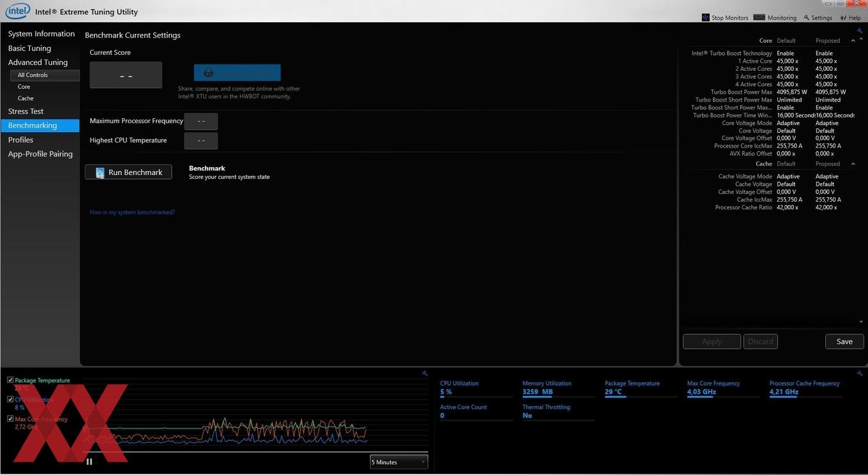Click the Discard button
This screenshot has width=868, height=475.
760,342
